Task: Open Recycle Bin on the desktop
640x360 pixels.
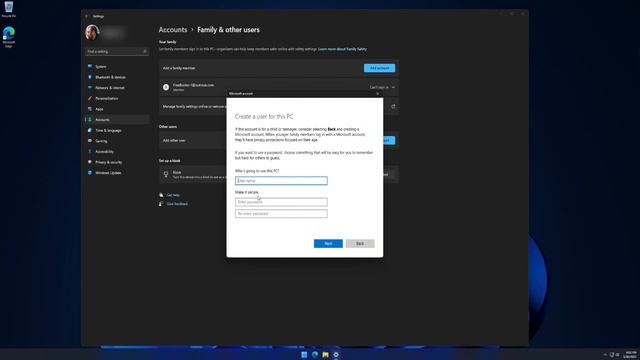Action: pos(9,9)
